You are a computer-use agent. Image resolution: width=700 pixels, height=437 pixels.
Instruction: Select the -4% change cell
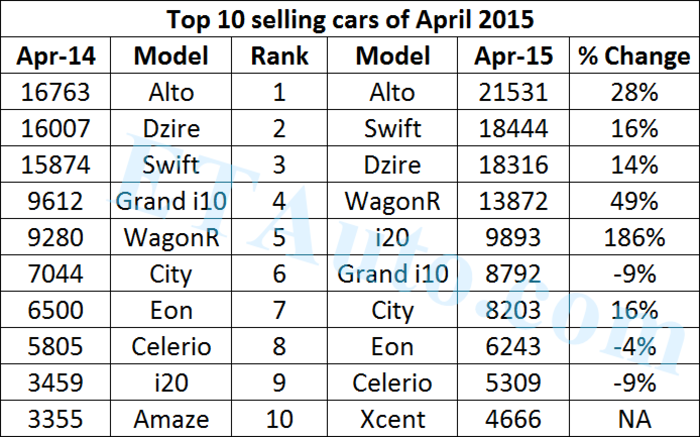point(633,347)
